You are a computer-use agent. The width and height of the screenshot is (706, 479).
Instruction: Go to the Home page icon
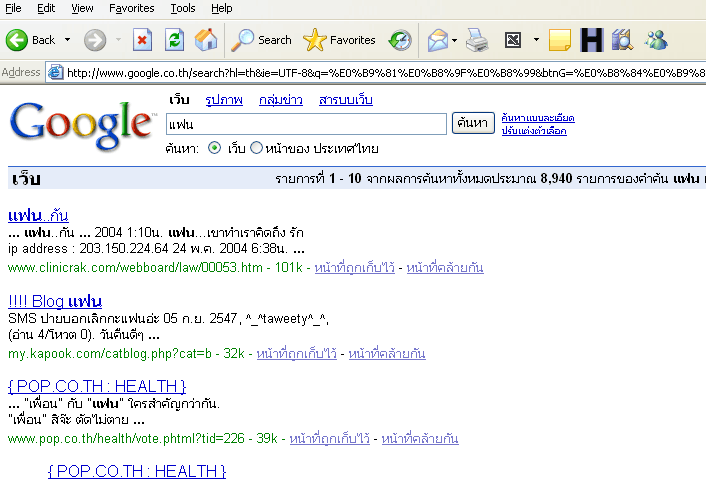pyautogui.click(x=206, y=40)
